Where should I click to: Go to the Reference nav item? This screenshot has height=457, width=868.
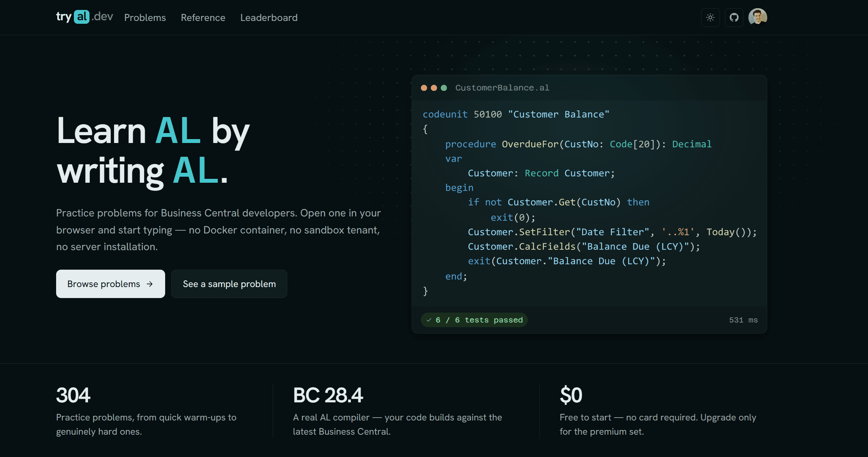click(x=203, y=17)
